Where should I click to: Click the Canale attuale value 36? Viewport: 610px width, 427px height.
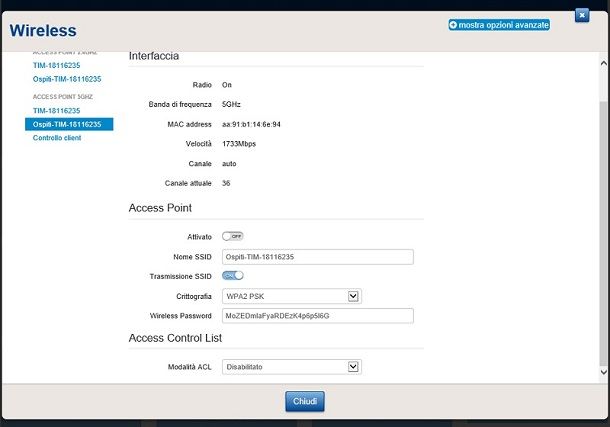click(x=226, y=183)
